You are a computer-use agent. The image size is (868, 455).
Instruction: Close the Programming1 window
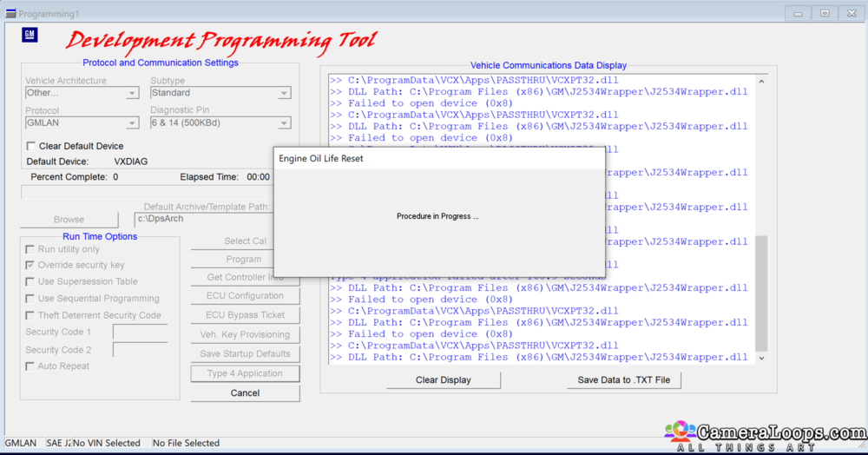tap(852, 13)
